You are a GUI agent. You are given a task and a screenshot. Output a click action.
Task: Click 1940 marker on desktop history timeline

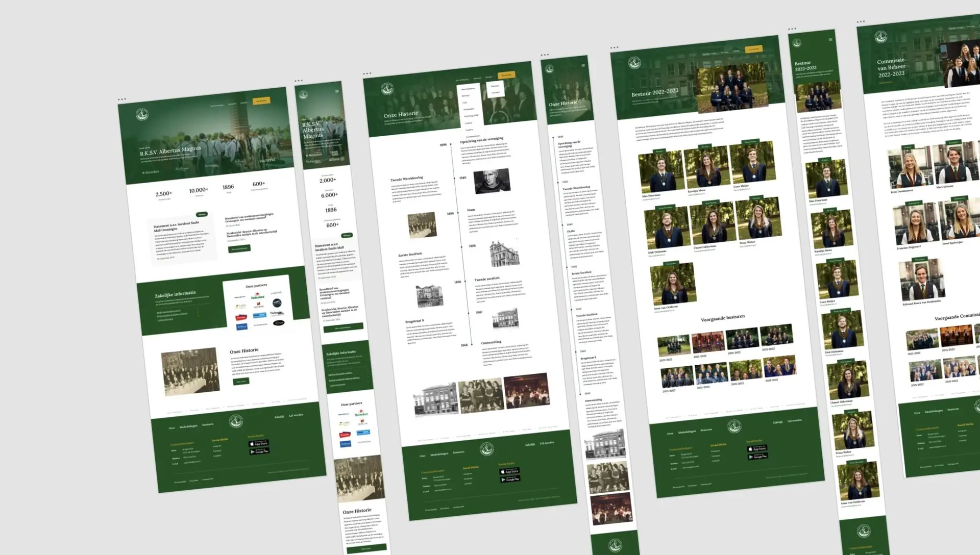[462, 178]
